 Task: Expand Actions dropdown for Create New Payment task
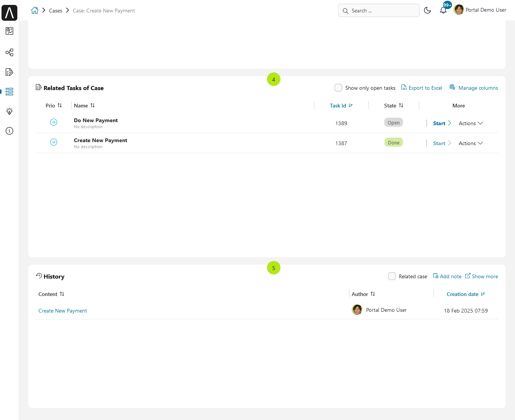point(471,143)
